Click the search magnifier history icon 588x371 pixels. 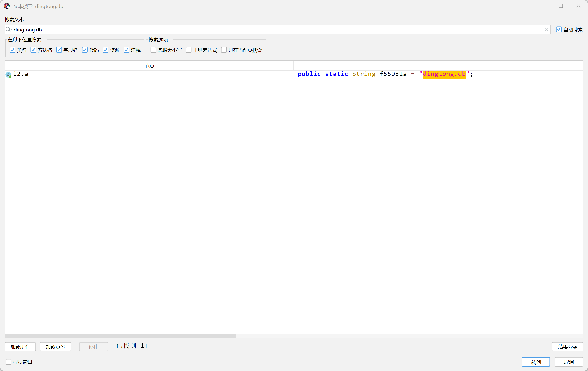coord(8,30)
